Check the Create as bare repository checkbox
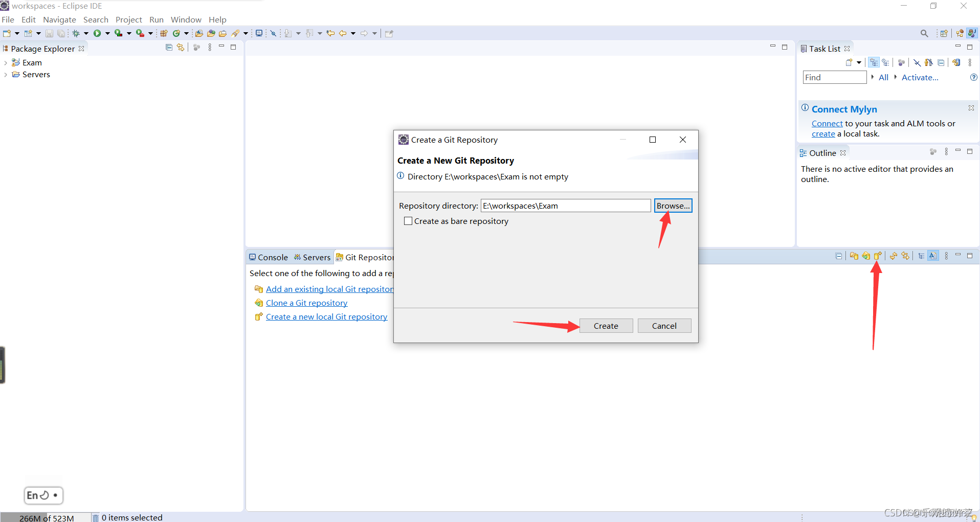 408,221
